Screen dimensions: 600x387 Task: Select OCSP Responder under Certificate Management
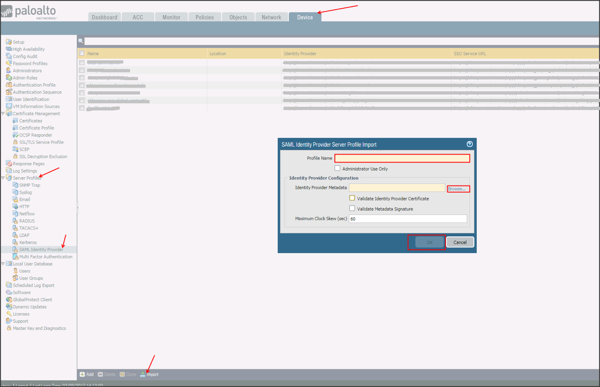[36, 135]
